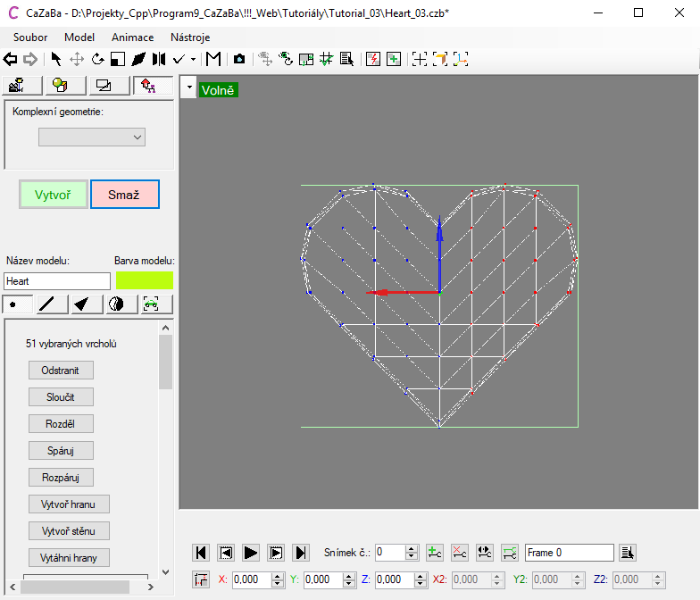
Task: Click the move tool with four arrows
Action: [77, 59]
